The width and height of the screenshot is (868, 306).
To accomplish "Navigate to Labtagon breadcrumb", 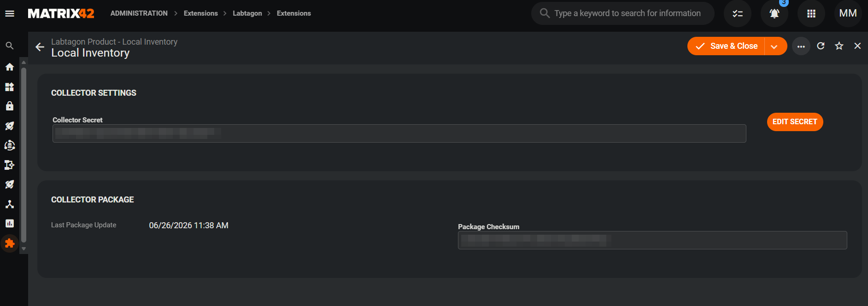I will coord(247,13).
